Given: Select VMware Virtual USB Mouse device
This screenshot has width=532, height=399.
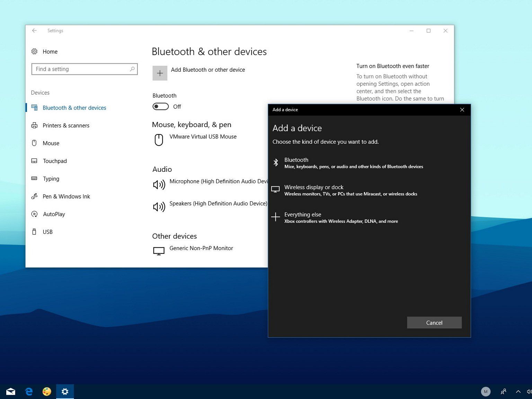Looking at the screenshot, I should coord(203,137).
